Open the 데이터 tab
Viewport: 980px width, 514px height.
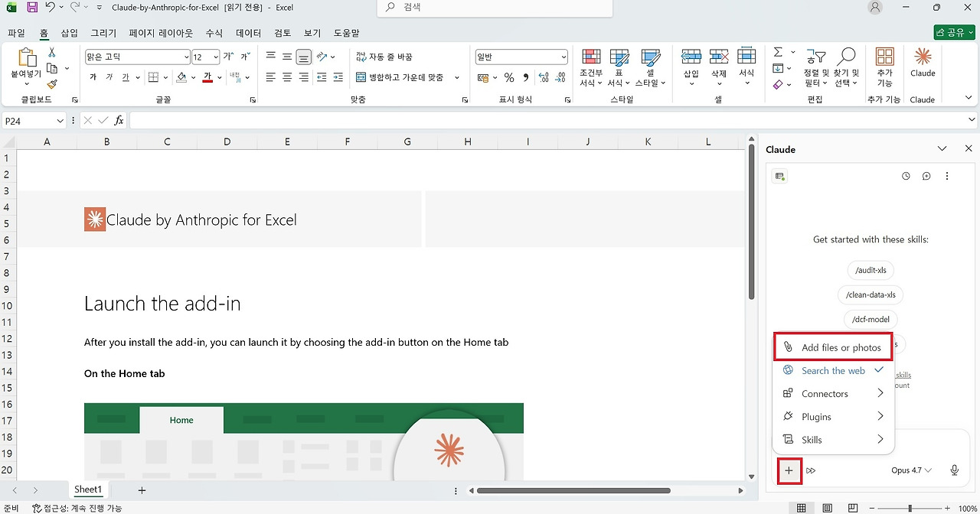[x=249, y=34]
